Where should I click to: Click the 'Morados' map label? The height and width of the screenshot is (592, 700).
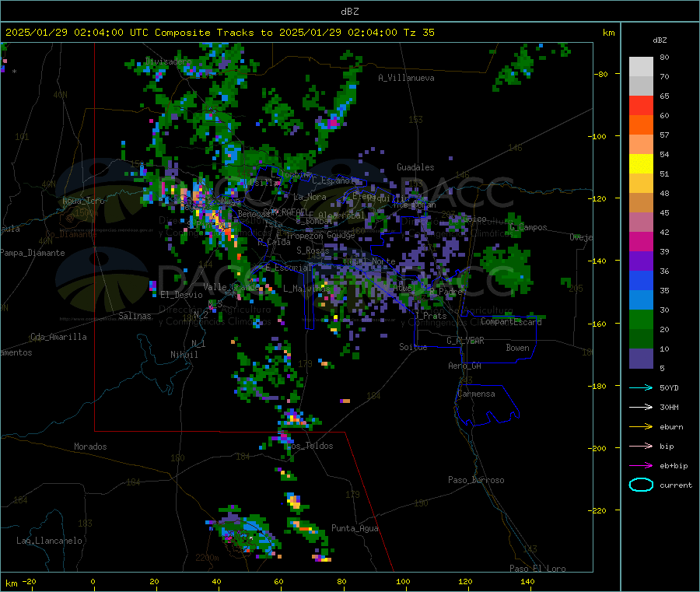click(90, 447)
